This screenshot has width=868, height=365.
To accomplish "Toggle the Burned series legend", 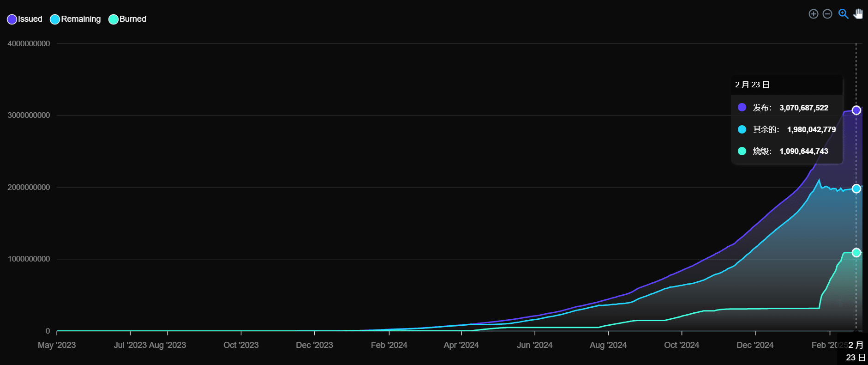I will [127, 19].
